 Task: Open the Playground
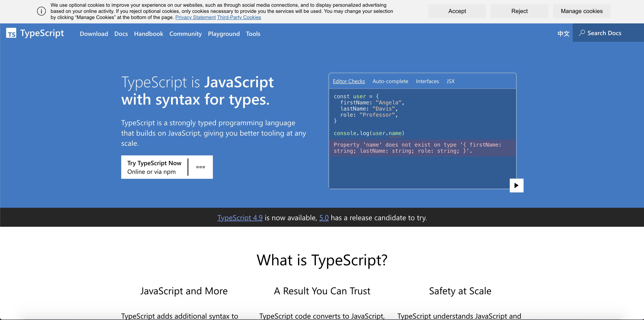tap(224, 34)
